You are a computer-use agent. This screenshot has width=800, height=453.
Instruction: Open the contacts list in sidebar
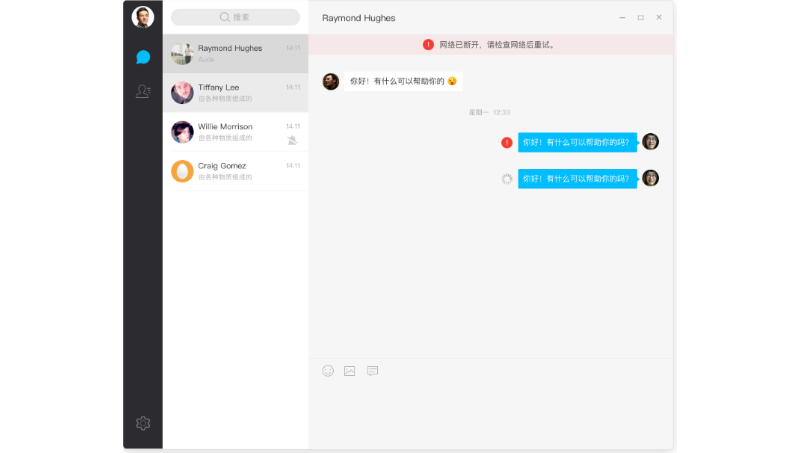(143, 91)
